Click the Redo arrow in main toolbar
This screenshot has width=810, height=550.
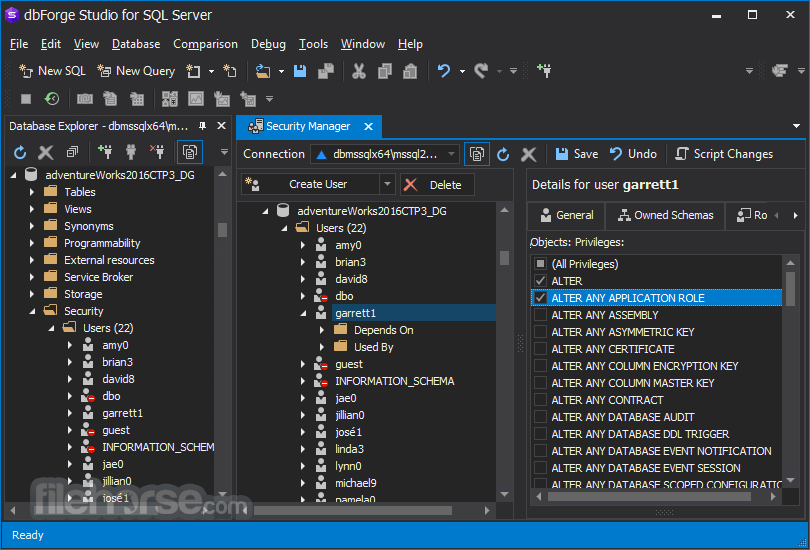(481, 71)
